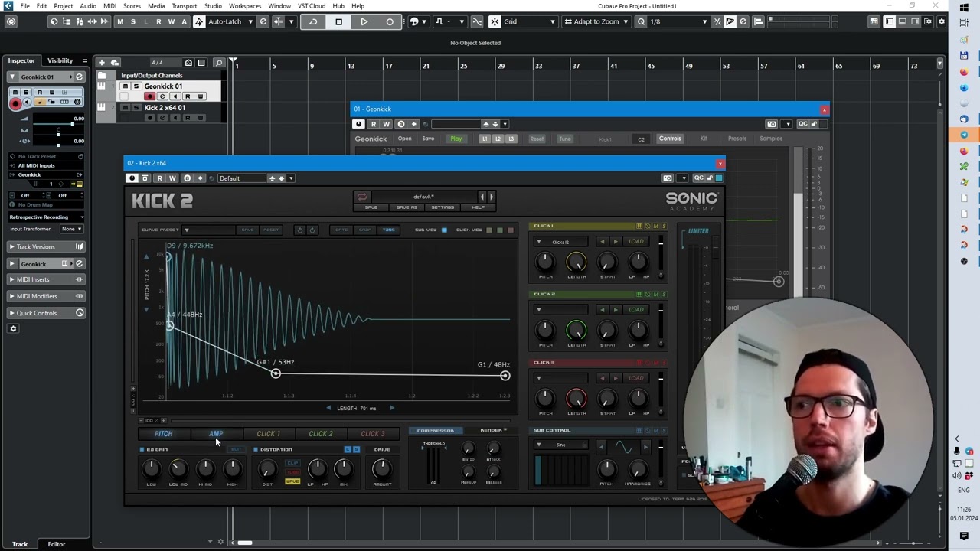Open the File menu
The width and height of the screenshot is (980, 551).
click(25, 6)
